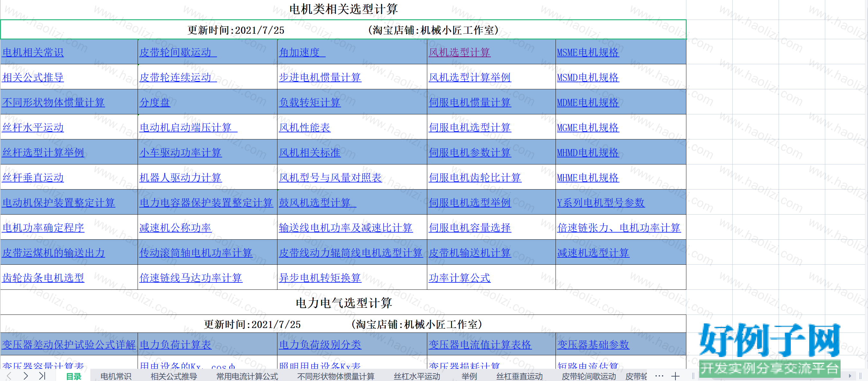
Task: Switch to the 常用电流计算公式 sheet tab
Action: pyautogui.click(x=247, y=376)
